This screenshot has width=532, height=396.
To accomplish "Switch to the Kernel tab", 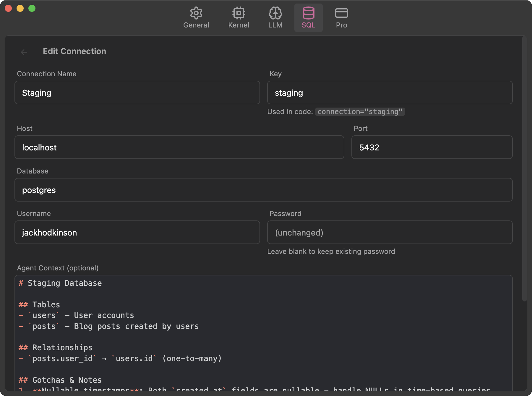I will click(x=239, y=18).
